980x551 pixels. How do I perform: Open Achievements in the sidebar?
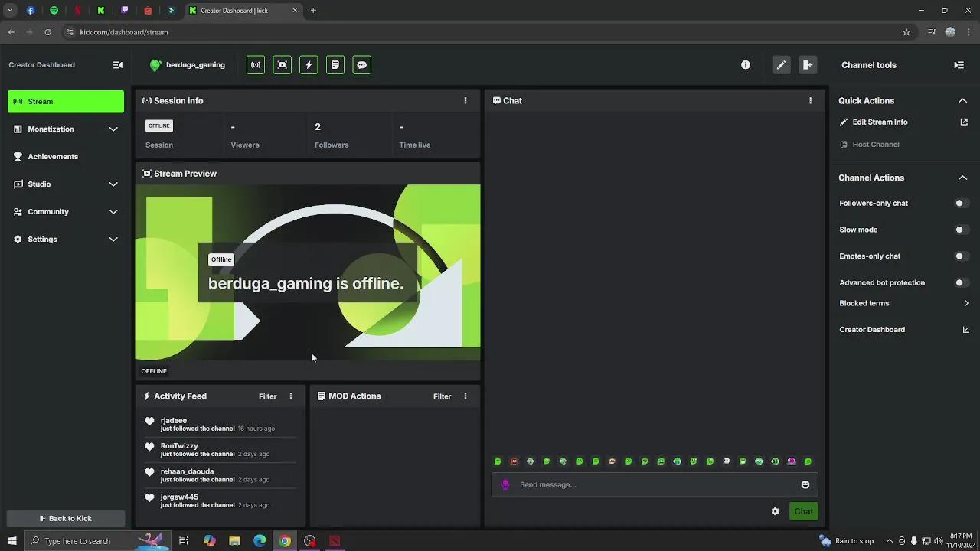click(66, 157)
